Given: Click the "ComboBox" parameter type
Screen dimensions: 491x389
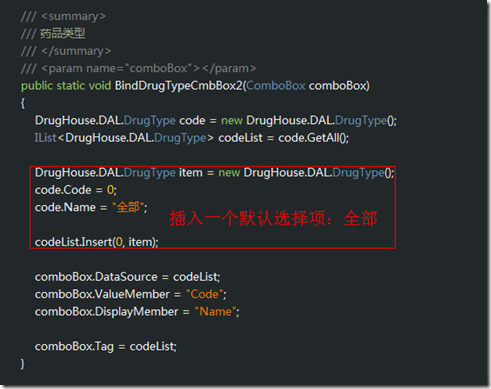Looking at the screenshot, I should [x=276, y=86].
